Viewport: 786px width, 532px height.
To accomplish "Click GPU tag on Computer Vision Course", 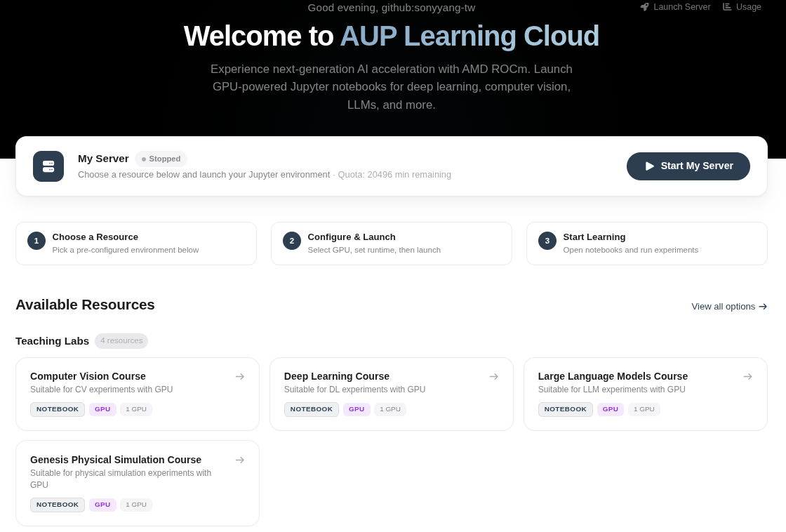I will pos(102,409).
